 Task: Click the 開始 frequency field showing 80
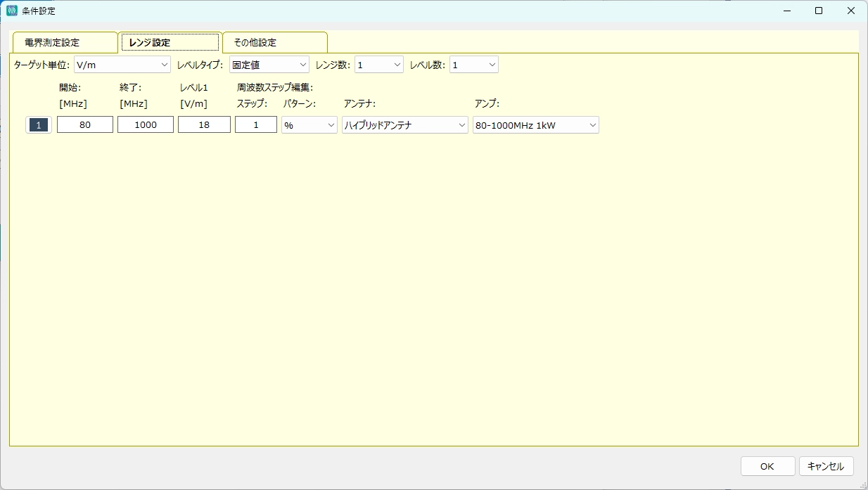[84, 125]
